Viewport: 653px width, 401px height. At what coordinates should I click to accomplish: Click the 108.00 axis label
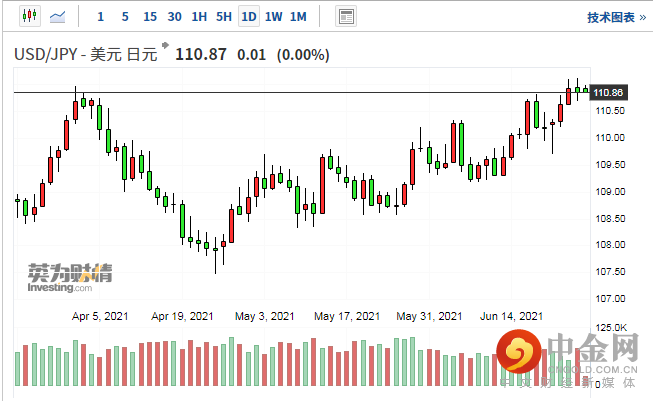pyautogui.click(x=610, y=245)
